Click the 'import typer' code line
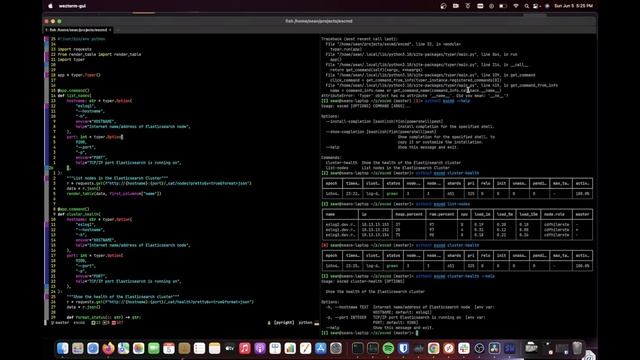Viewport: 640px width, 360px height. tap(71, 60)
